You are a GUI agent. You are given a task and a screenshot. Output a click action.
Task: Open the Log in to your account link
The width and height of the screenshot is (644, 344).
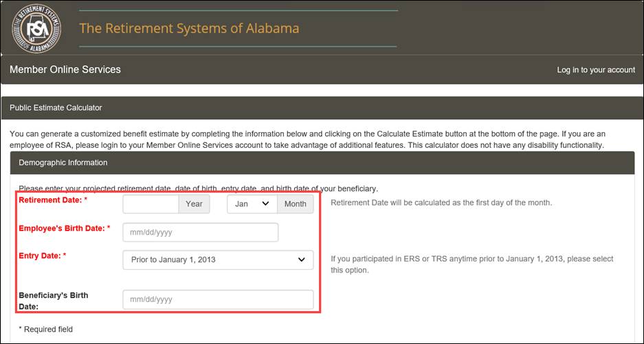595,70
